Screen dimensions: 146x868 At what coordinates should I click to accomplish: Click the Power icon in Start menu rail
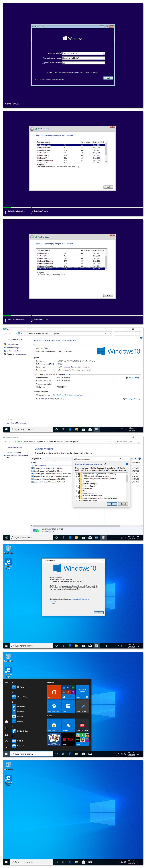6,748
